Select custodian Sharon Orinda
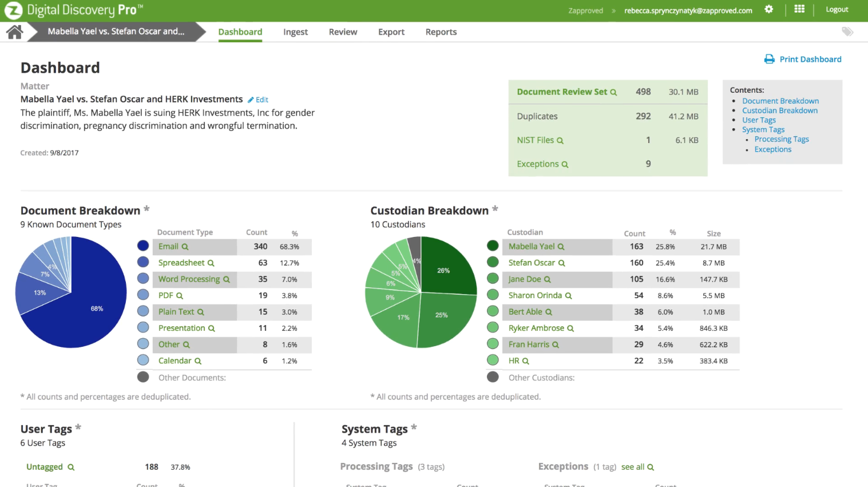This screenshot has width=868, height=487. point(534,295)
